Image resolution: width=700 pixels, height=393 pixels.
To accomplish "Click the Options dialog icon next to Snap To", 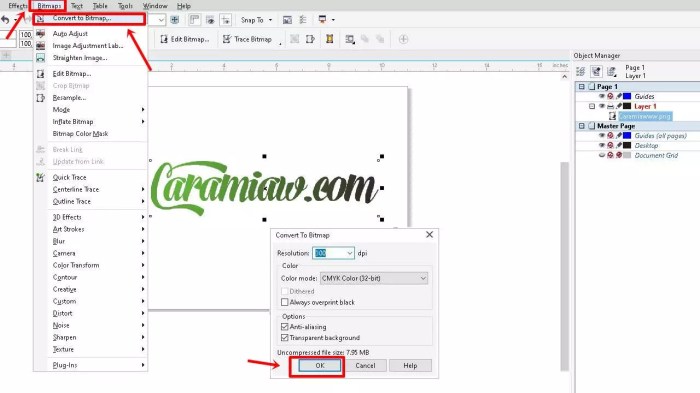I will (287, 20).
